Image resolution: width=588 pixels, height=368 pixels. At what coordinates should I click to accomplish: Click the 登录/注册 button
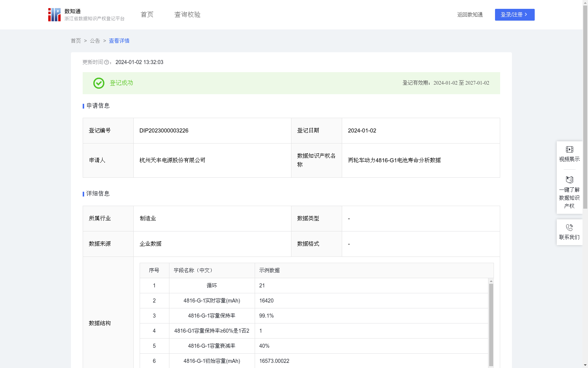click(514, 15)
